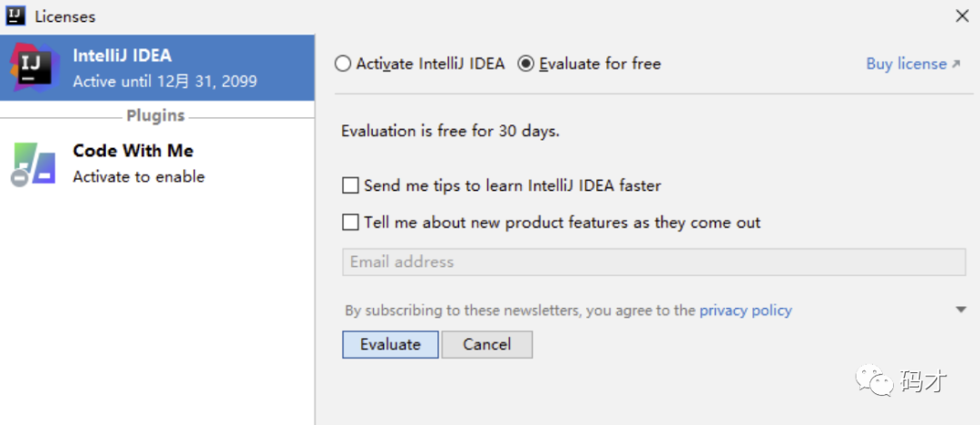This screenshot has width=980, height=425.
Task: Open the Buy license link
Action: point(906,64)
